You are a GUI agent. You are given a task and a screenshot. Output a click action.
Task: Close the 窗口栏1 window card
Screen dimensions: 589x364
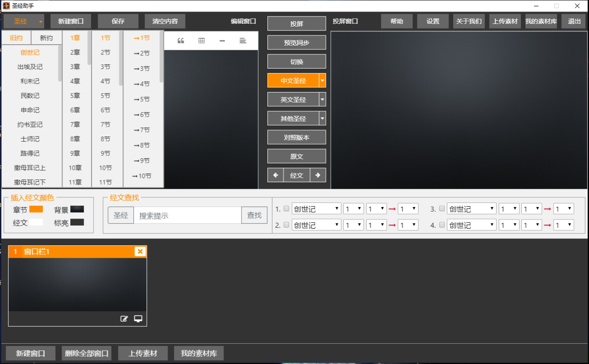point(140,251)
